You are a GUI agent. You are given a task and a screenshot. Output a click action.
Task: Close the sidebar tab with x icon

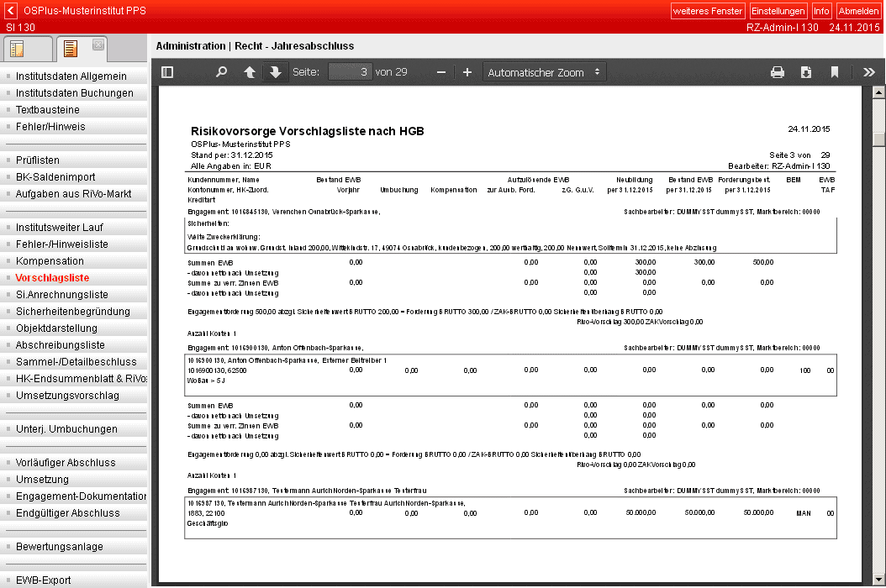(x=98, y=44)
